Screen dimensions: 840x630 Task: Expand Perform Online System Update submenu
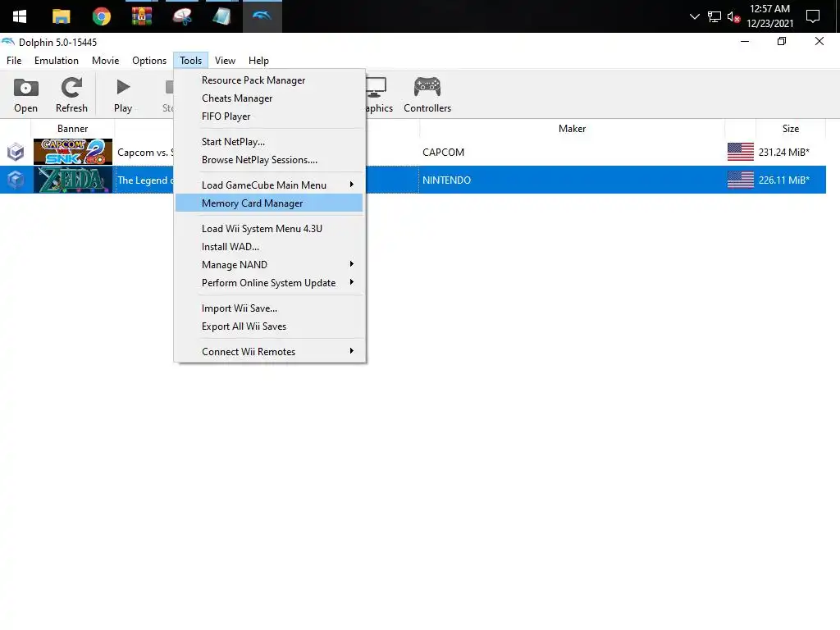[269, 283]
